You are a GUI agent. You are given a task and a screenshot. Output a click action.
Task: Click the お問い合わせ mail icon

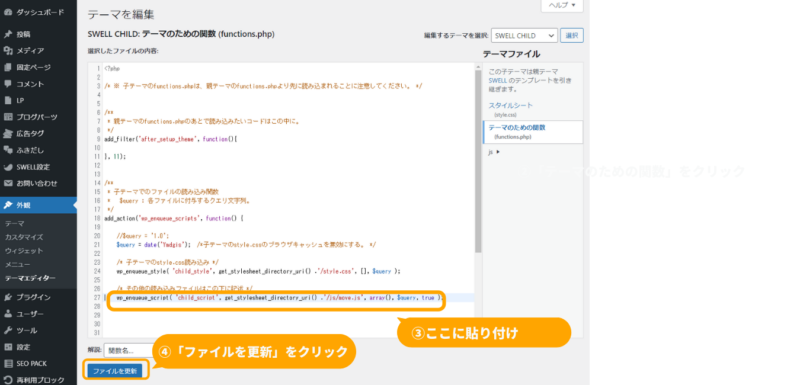coord(8,183)
